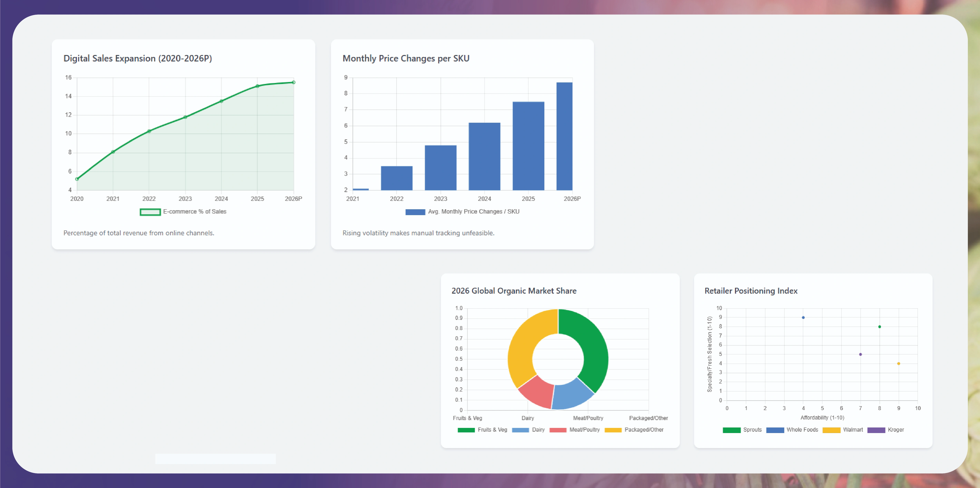The image size is (980, 488).
Task: Click the purple Kroger scatter point
Action: click(x=860, y=354)
